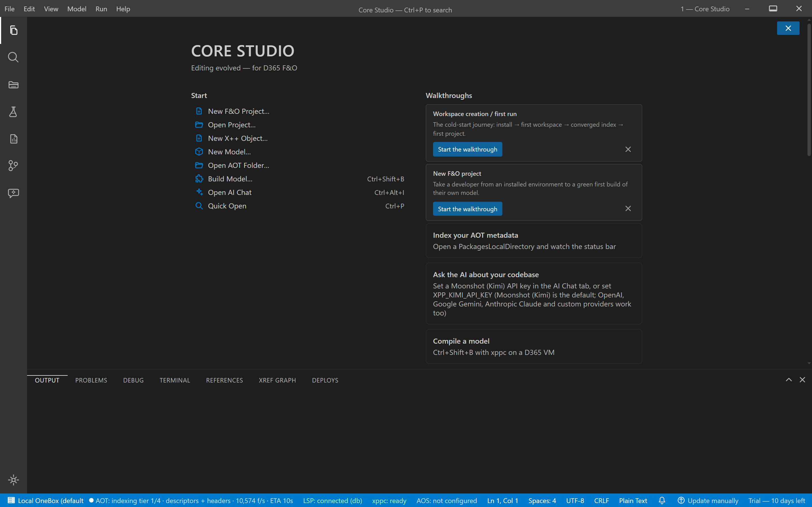Screen dimensions: 812x507
Task: Expand Index your AOT metadata walkthrough
Action: (533, 241)
